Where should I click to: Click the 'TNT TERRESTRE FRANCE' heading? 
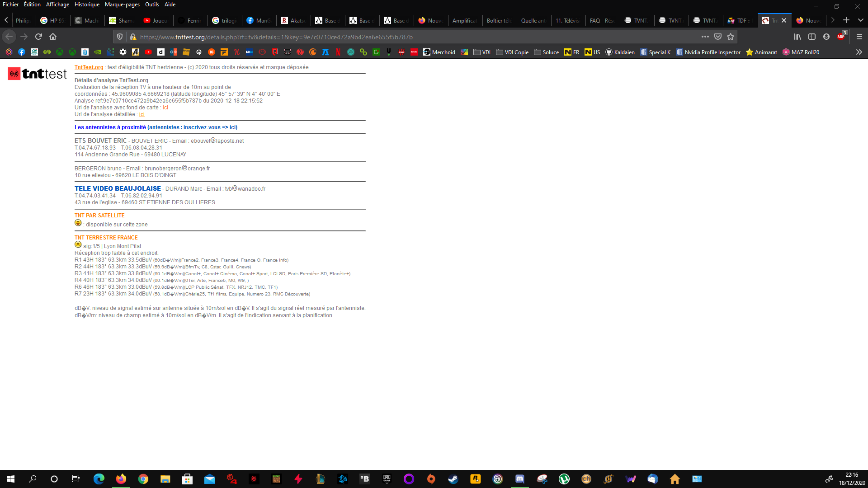point(106,238)
